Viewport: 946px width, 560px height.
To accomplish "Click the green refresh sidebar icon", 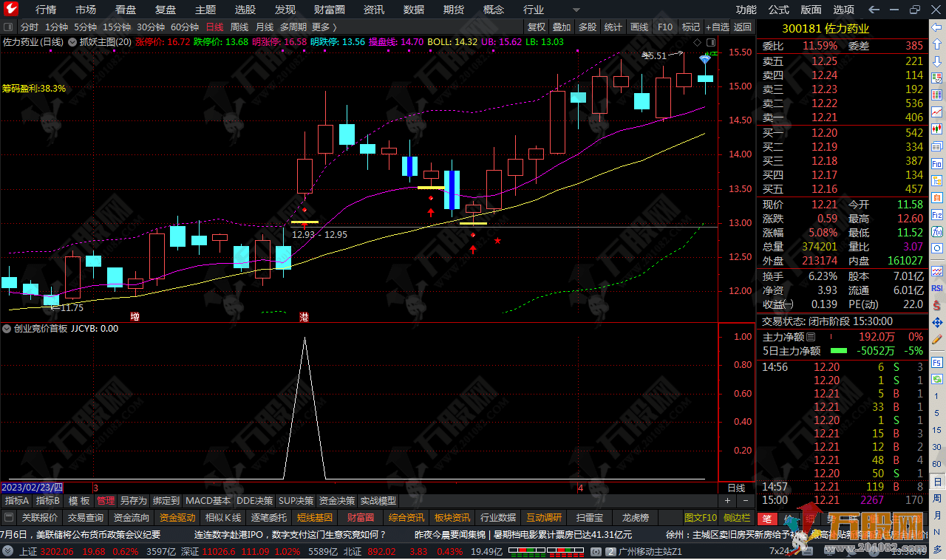I will pyautogui.click(x=936, y=379).
